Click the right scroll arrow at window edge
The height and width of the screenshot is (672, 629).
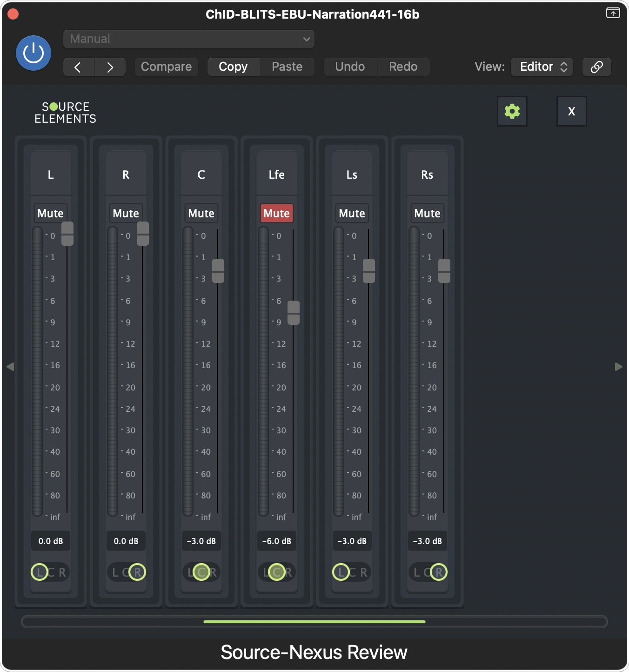point(619,367)
